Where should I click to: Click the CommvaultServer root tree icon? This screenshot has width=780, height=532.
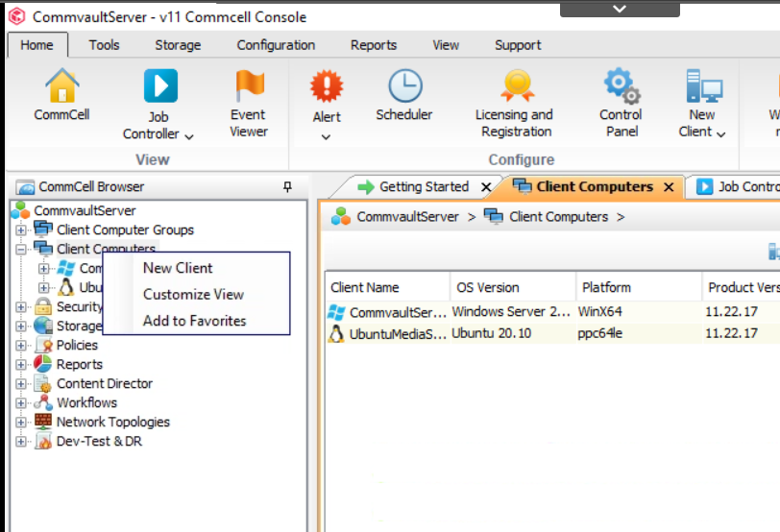point(20,210)
